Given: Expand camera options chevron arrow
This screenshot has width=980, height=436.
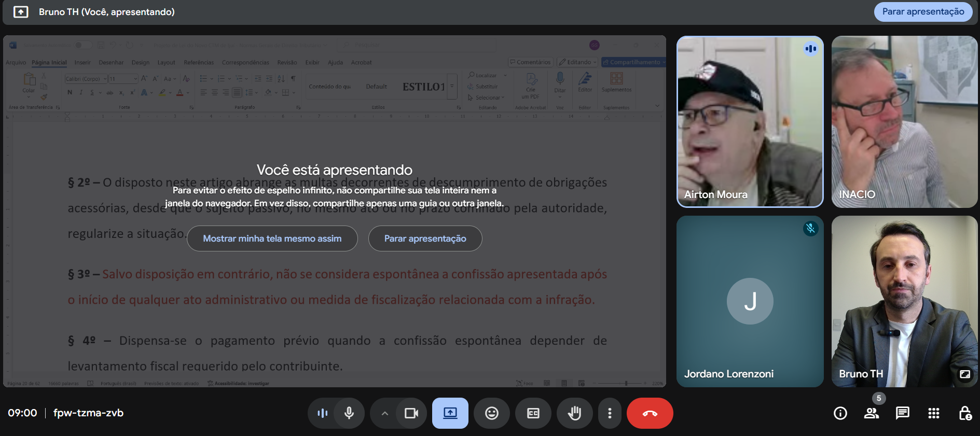Looking at the screenshot, I should point(384,413).
